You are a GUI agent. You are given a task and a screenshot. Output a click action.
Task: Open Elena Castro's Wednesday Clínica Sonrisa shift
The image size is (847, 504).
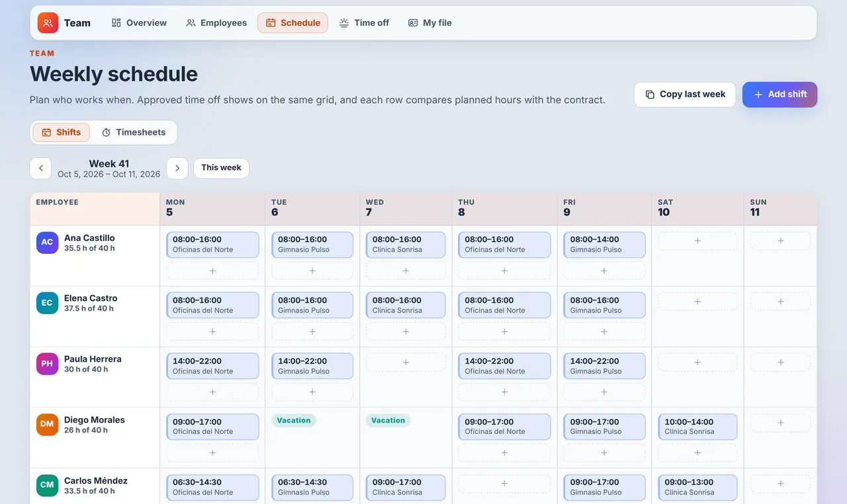click(x=406, y=306)
